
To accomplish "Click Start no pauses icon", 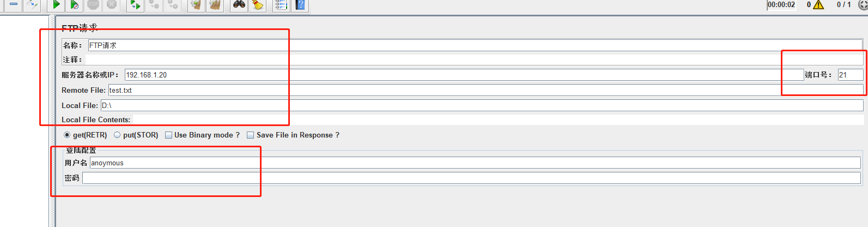I will [x=74, y=5].
